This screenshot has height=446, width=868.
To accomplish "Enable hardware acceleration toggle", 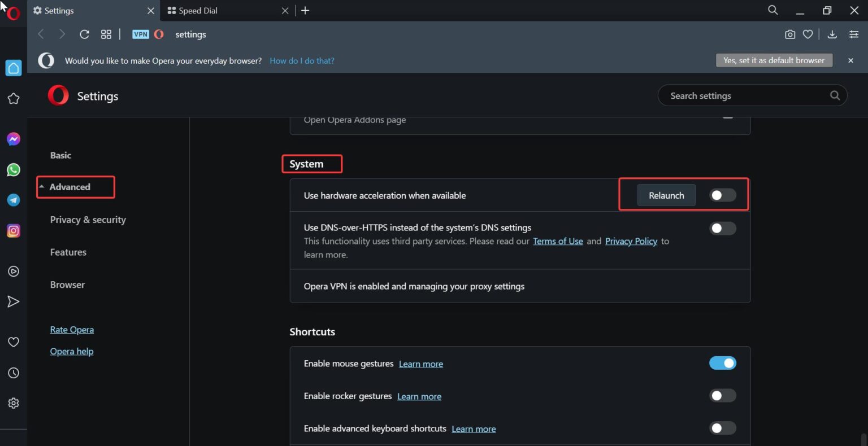I will [722, 195].
